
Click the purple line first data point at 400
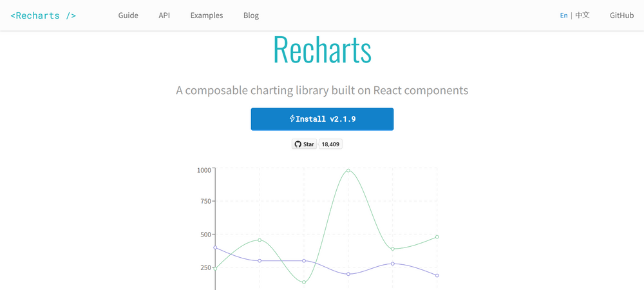(215, 247)
